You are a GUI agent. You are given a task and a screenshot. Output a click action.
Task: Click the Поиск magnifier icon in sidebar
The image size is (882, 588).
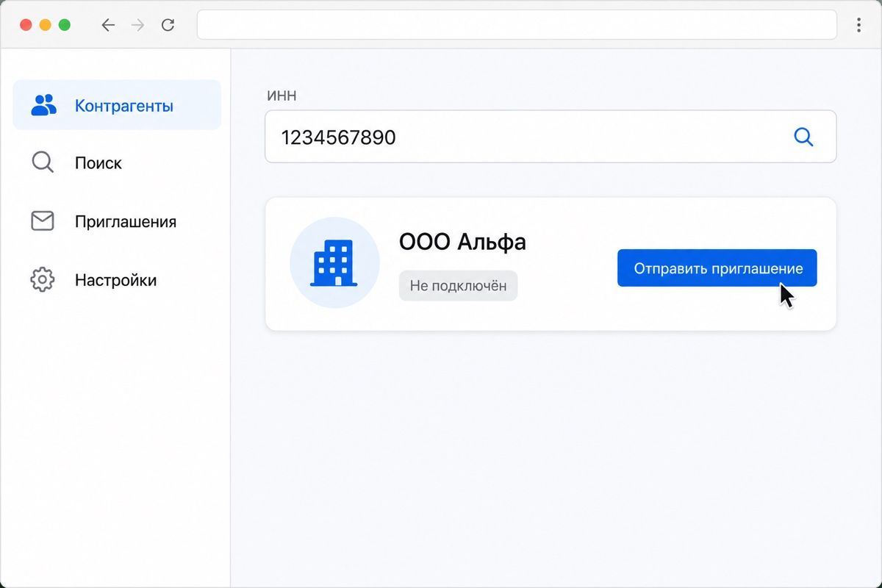click(x=43, y=162)
